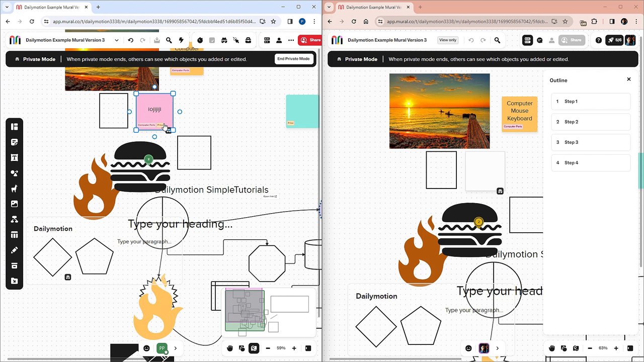The height and width of the screenshot is (362, 644).
Task: Click the pink sticky note labeled iojjijiji
Action: (154, 112)
